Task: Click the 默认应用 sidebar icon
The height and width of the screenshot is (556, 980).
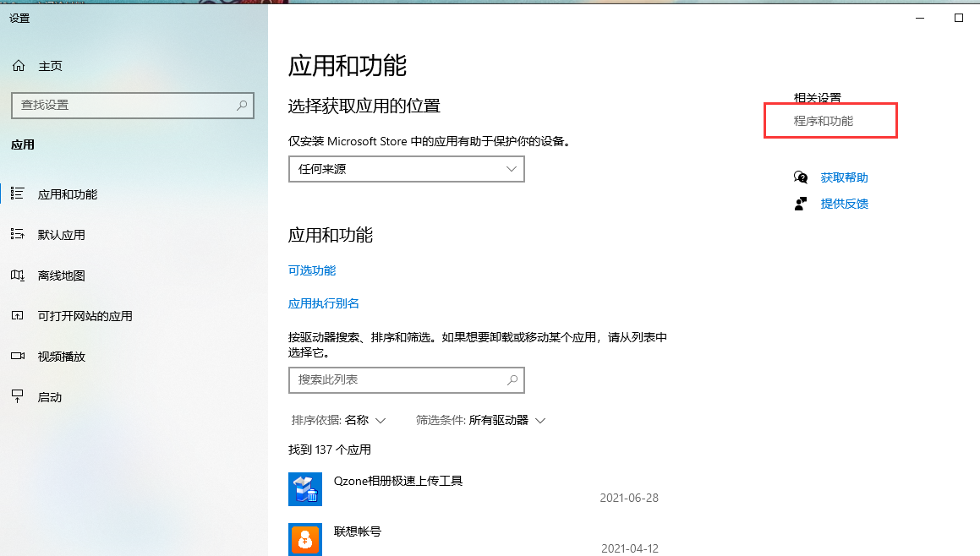Action: pyautogui.click(x=17, y=234)
